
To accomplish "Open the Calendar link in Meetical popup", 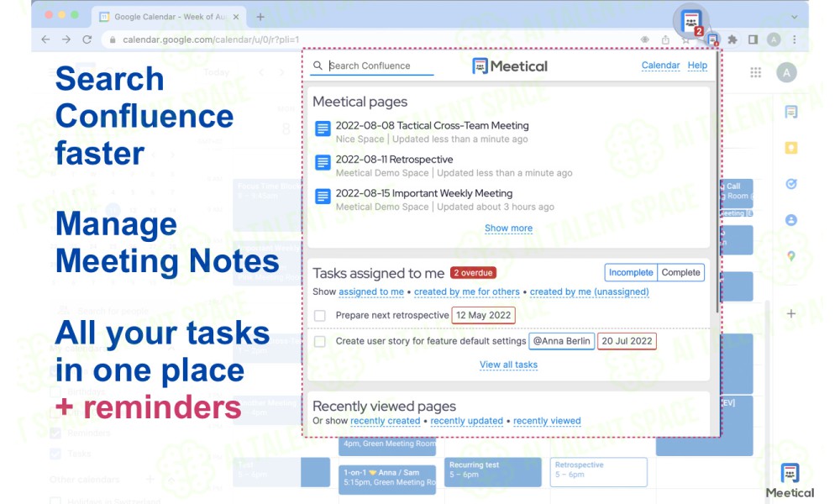I will pos(660,66).
